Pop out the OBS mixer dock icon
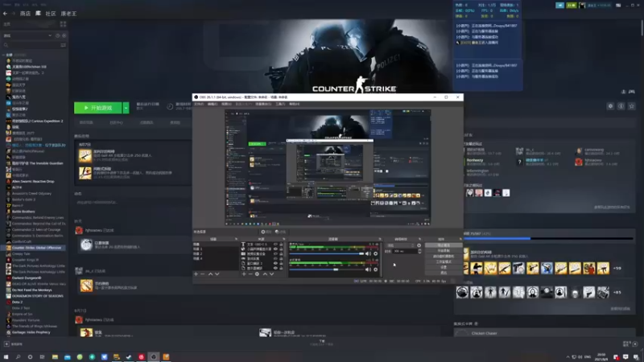Viewport: 644px width, 362px height. tap(380, 239)
